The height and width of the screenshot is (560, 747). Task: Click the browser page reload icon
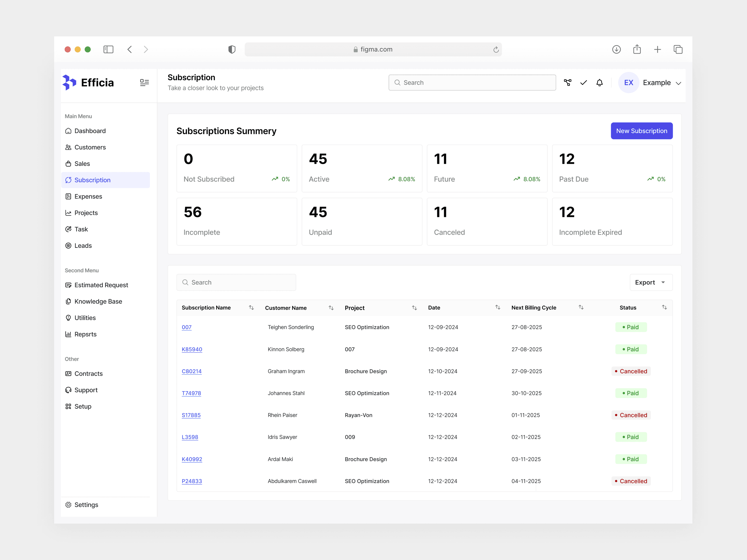(496, 50)
